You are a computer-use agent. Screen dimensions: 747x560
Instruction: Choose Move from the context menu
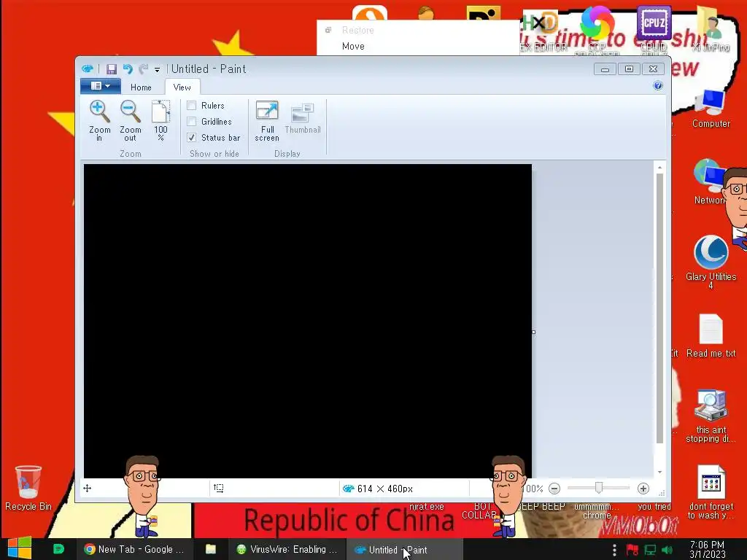pyautogui.click(x=353, y=46)
